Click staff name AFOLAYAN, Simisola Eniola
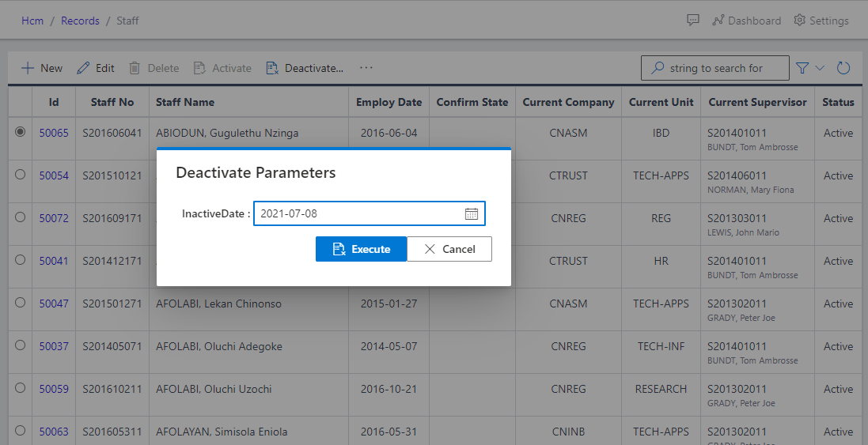Image resolution: width=868 pixels, height=445 pixels. [222, 432]
